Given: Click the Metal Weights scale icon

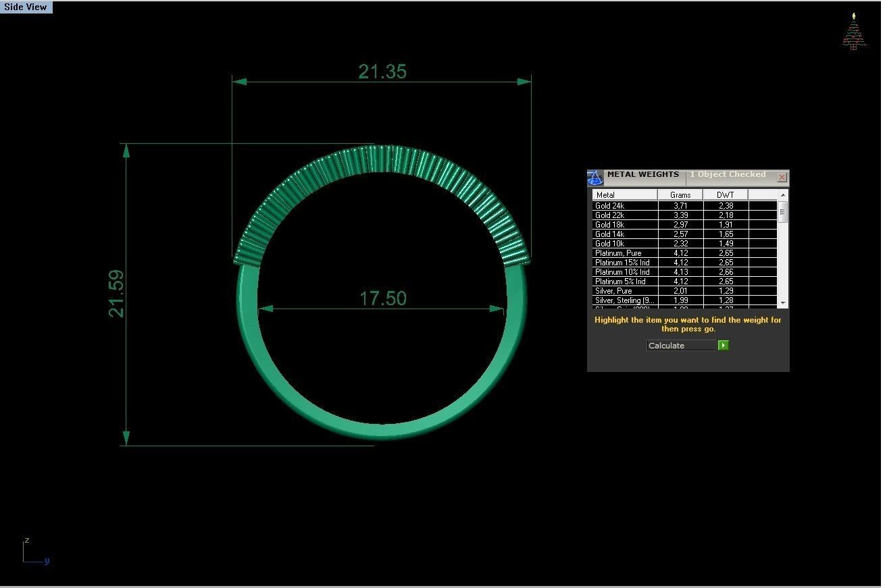Looking at the screenshot, I should pos(595,178).
